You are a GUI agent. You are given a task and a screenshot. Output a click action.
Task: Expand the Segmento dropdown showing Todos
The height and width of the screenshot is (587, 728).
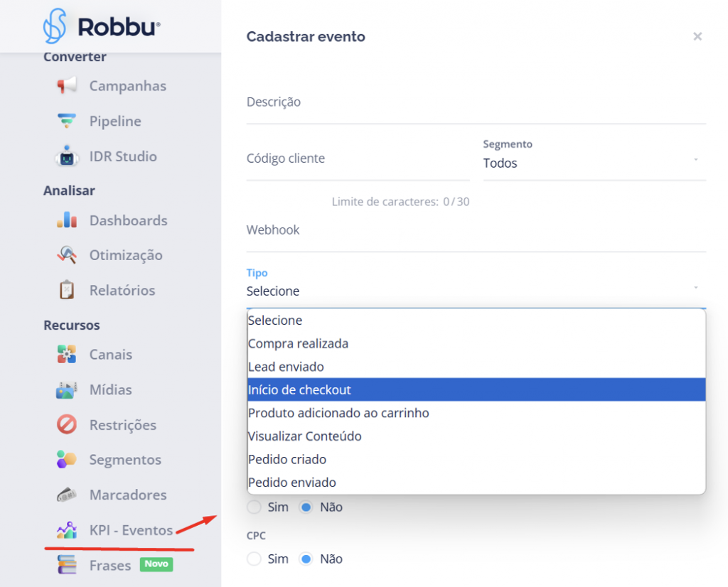tap(594, 163)
